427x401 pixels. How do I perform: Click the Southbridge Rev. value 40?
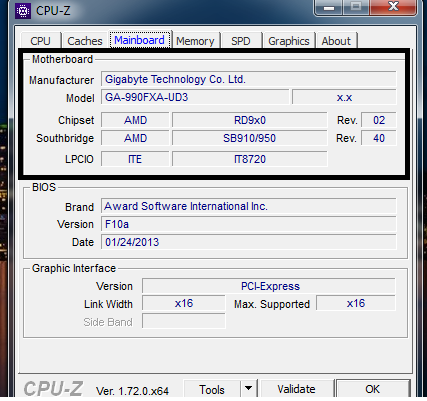tap(379, 138)
